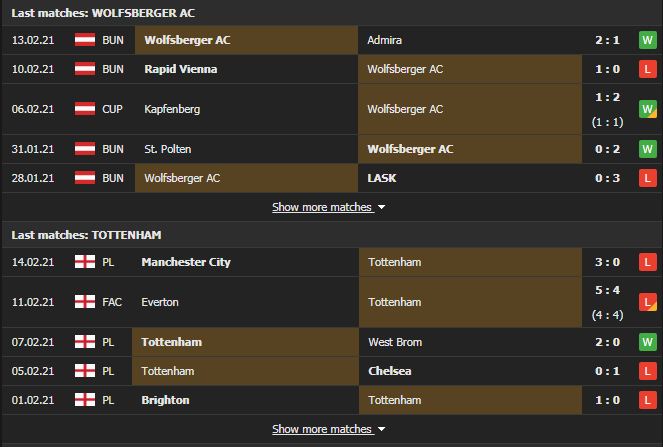Select the Everton 5:4 score result

pyautogui.click(x=607, y=290)
